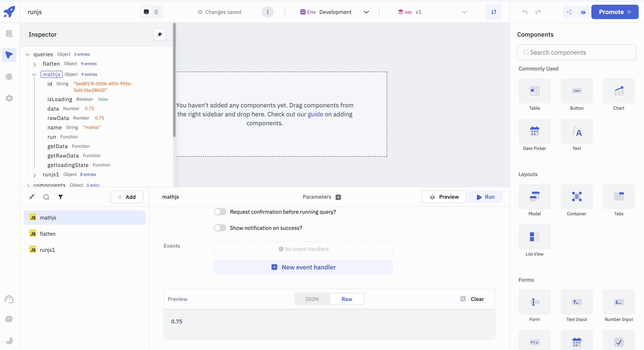
Task: Click the Promote button
Action: click(615, 12)
